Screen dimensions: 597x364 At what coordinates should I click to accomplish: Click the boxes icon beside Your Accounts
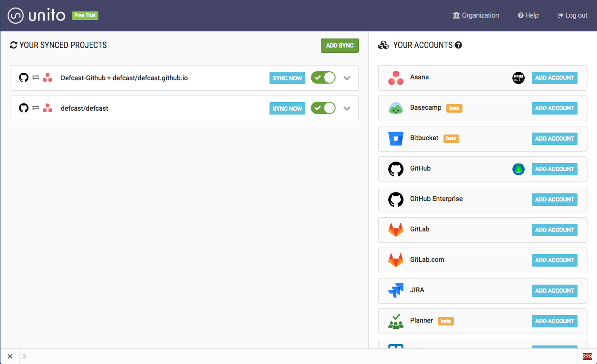coord(383,45)
